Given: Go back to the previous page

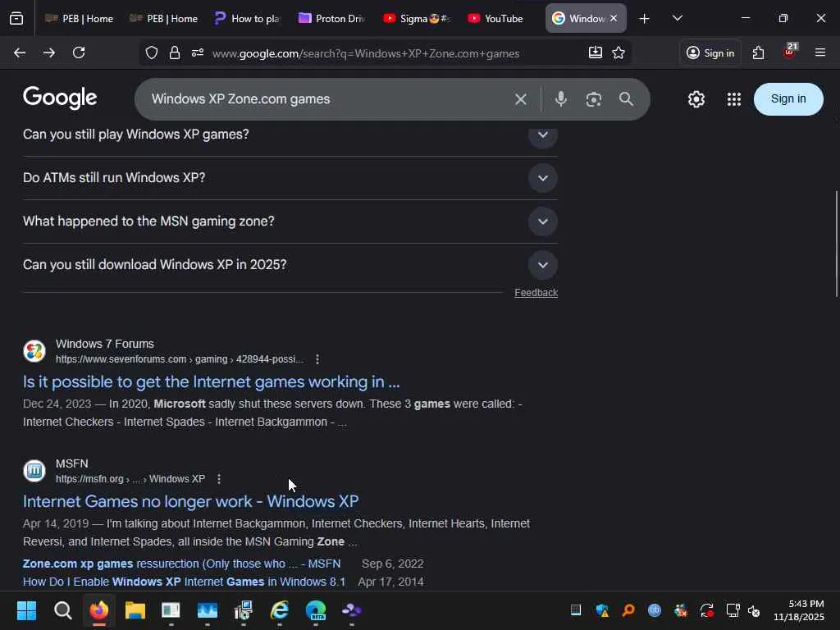Looking at the screenshot, I should 20,52.
